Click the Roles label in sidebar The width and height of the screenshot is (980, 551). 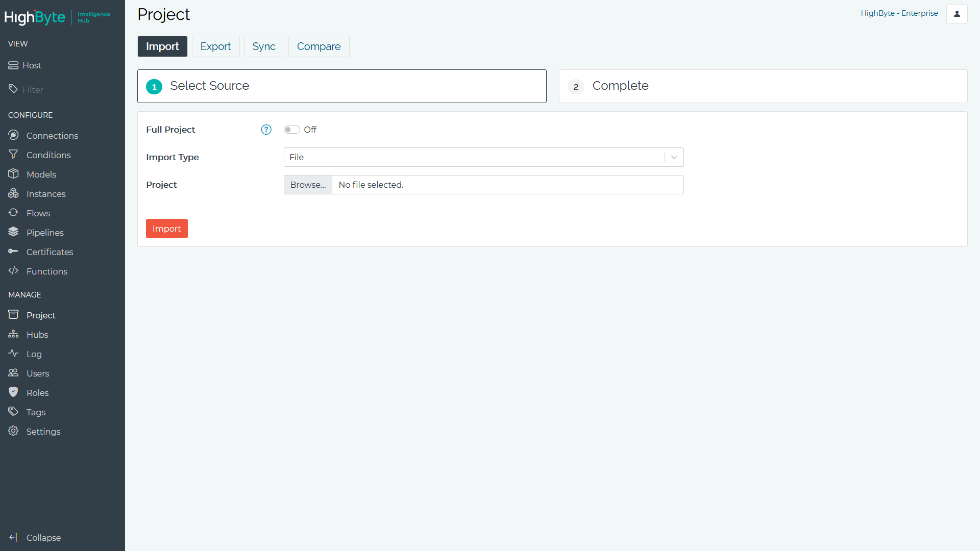coord(38,393)
